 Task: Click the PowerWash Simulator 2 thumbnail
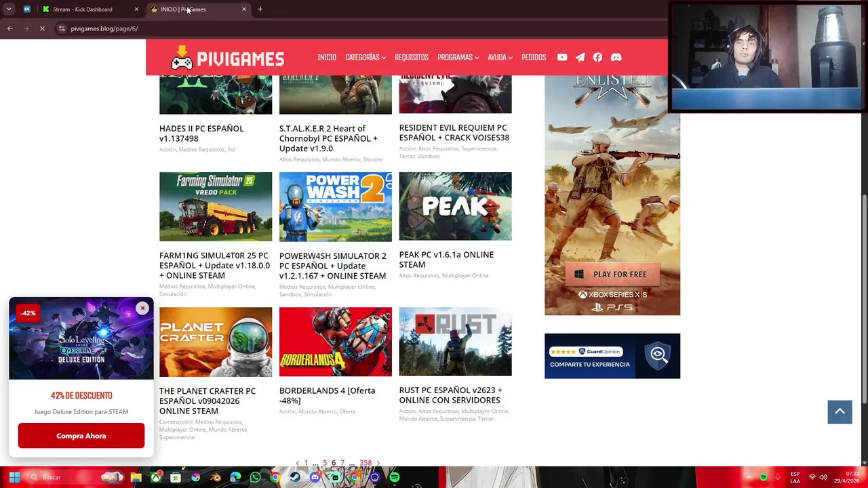(336, 207)
